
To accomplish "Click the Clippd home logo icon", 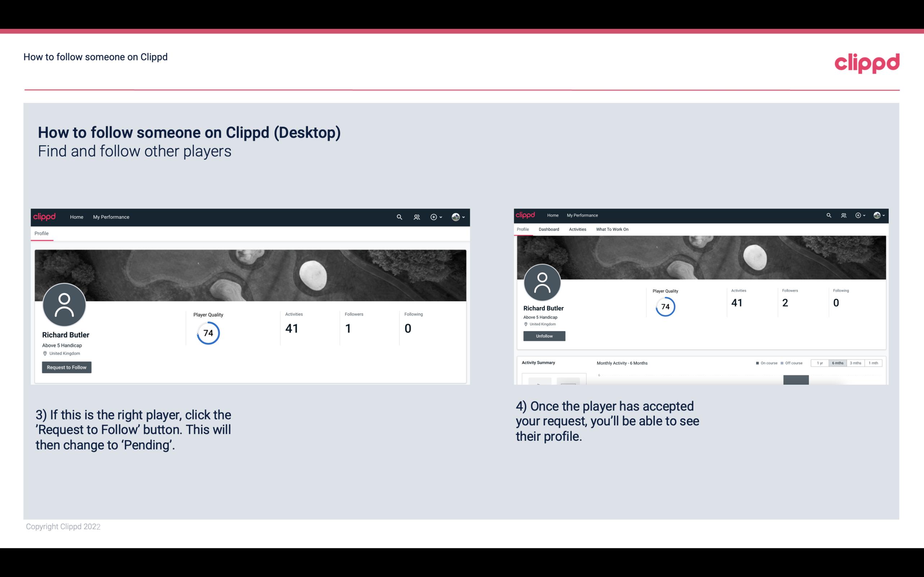I will [45, 217].
